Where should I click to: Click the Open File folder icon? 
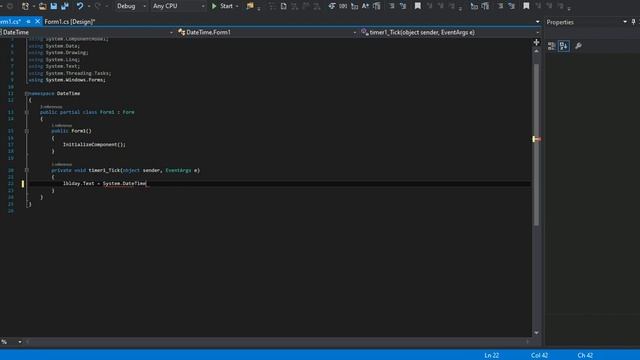pos(42,6)
